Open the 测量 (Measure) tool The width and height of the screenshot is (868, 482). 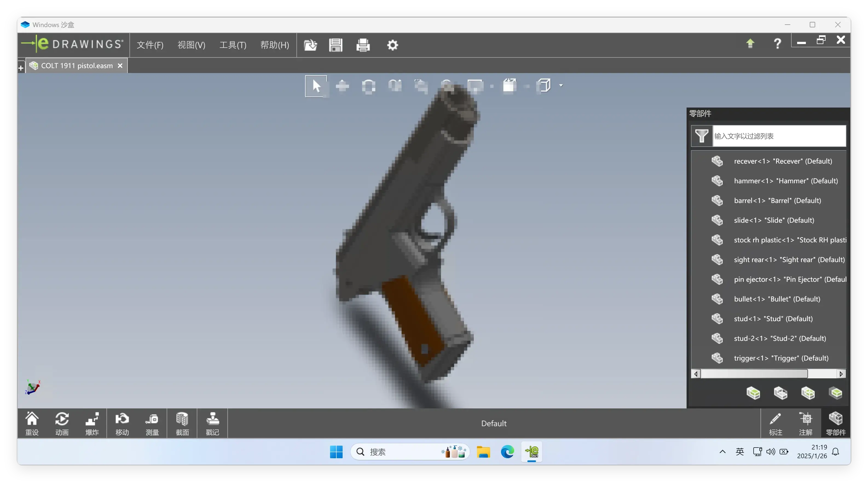pyautogui.click(x=152, y=423)
